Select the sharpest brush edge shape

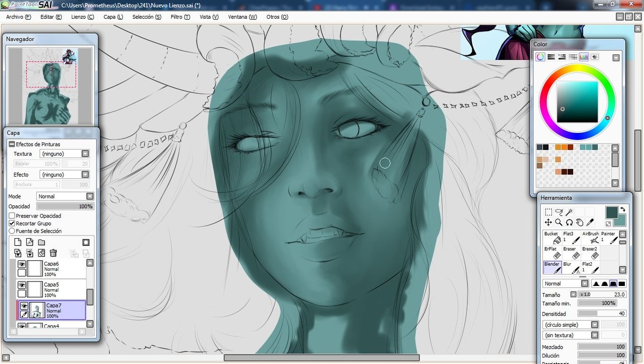coord(596,283)
